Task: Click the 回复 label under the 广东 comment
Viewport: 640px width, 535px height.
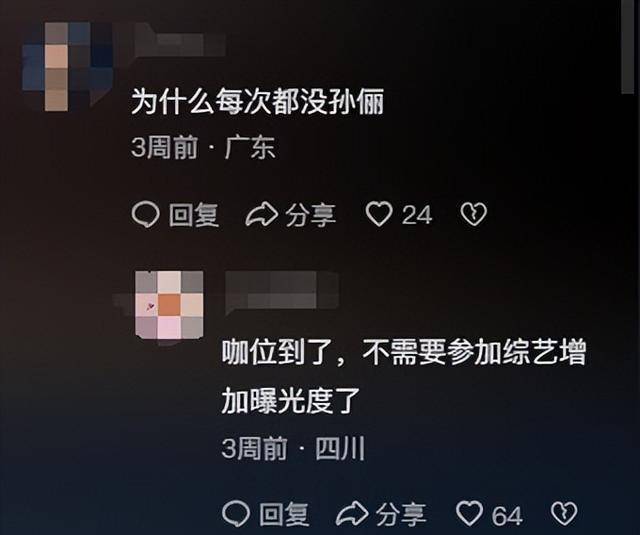Action: point(194,215)
